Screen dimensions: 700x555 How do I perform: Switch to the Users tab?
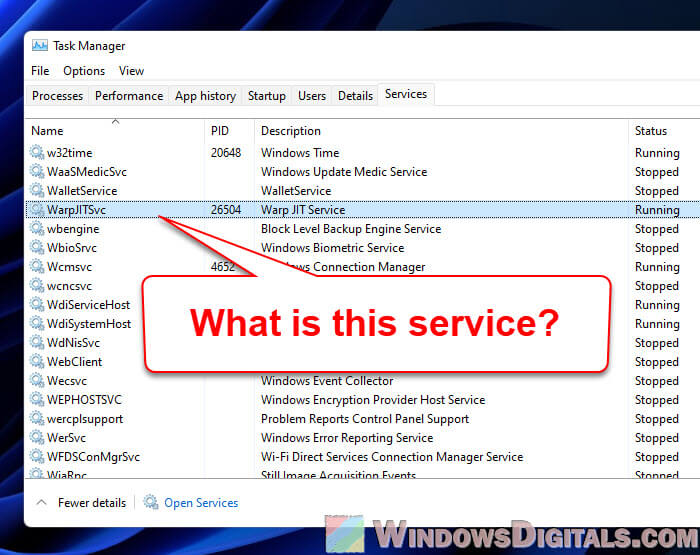click(x=312, y=96)
